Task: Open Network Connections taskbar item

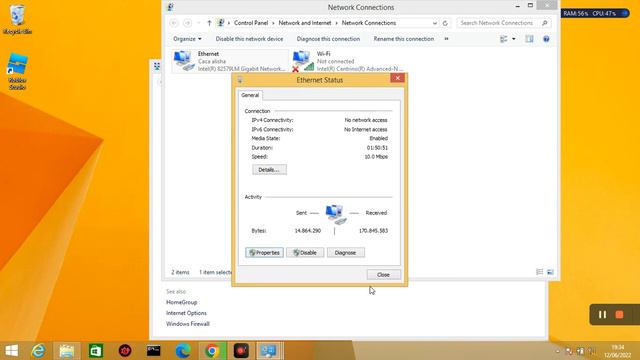Action: 269,351
